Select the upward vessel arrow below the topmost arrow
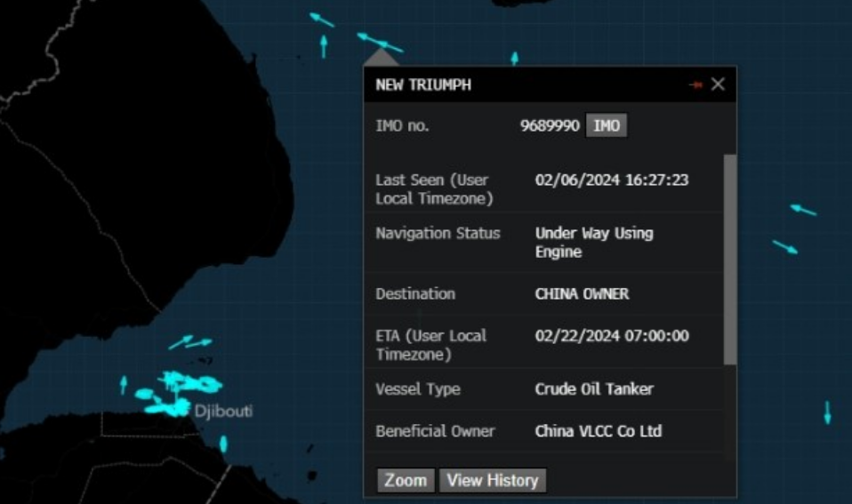Image resolution: width=852 pixels, height=504 pixels. (323, 45)
